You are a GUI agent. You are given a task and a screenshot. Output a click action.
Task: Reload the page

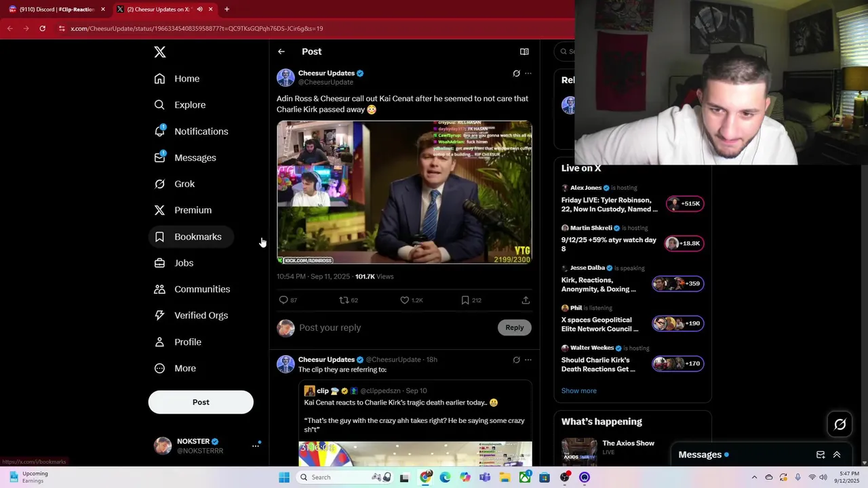click(42, 28)
